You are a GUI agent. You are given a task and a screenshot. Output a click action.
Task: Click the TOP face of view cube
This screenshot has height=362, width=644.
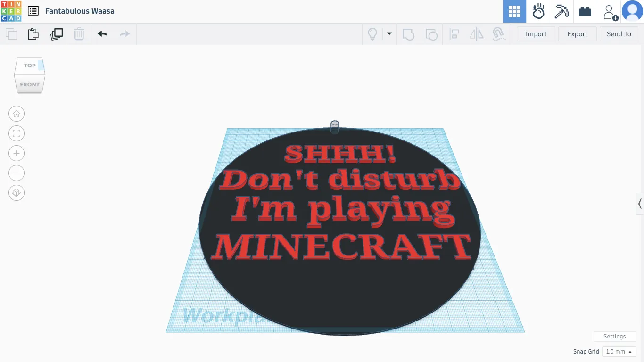point(29,66)
